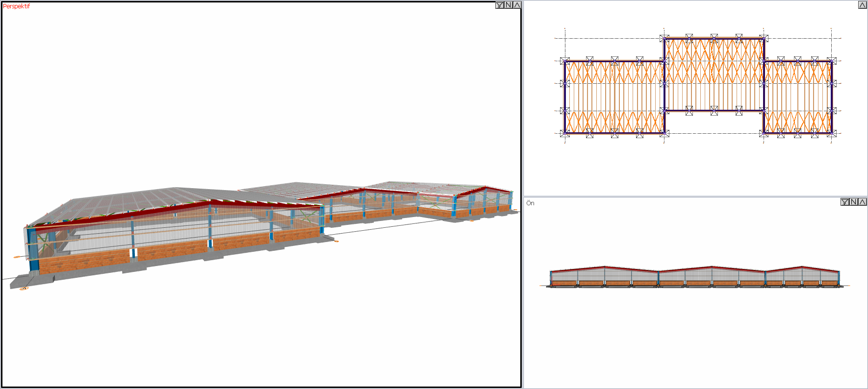Image resolution: width=868 pixels, height=389 pixels.
Task: Click the triangle arrow button in Ön viewport
Action: coord(862,202)
